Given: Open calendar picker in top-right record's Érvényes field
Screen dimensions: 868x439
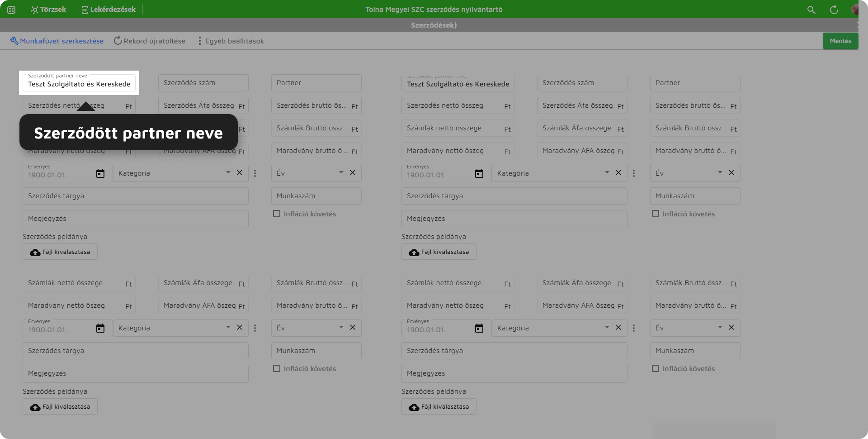Looking at the screenshot, I should point(479,173).
